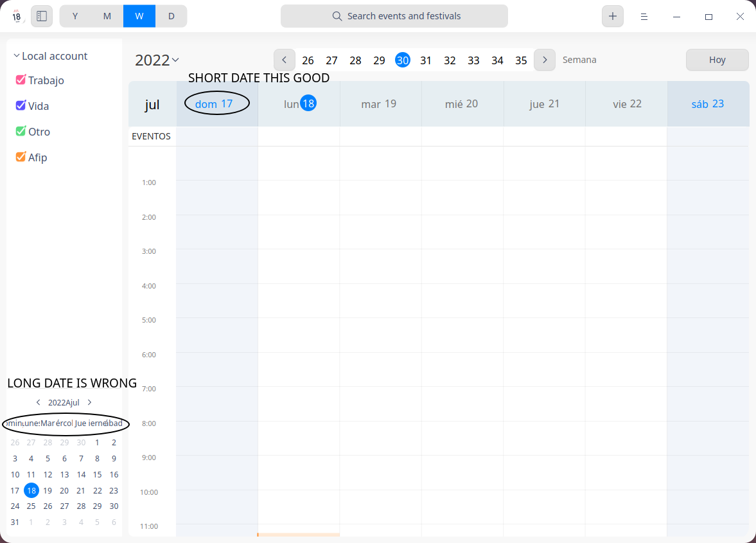Click the 1:00 time label

[149, 182]
